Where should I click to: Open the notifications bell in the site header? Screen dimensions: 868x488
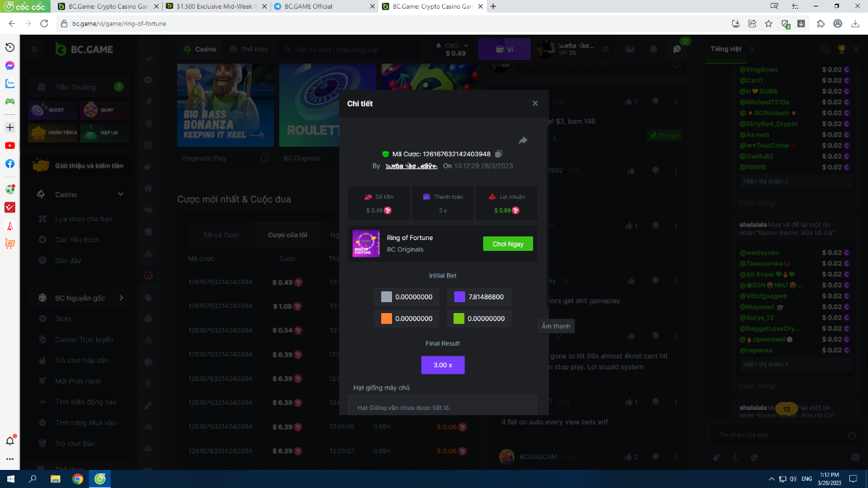[654, 49]
